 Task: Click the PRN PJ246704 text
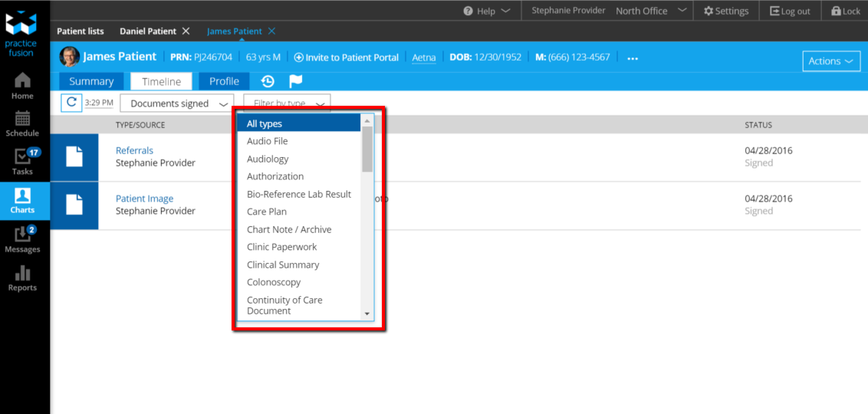tap(202, 57)
